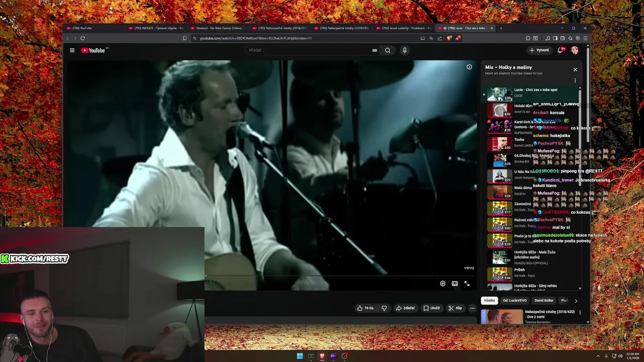Screen dimensions: 644x362
Task: Open the YouTube hamburger guide menu
Action: click(72, 50)
